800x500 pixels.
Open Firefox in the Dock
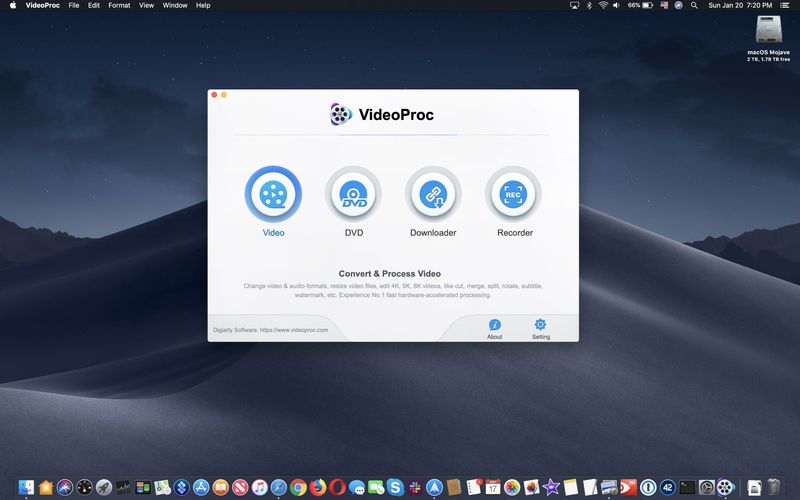(317, 487)
